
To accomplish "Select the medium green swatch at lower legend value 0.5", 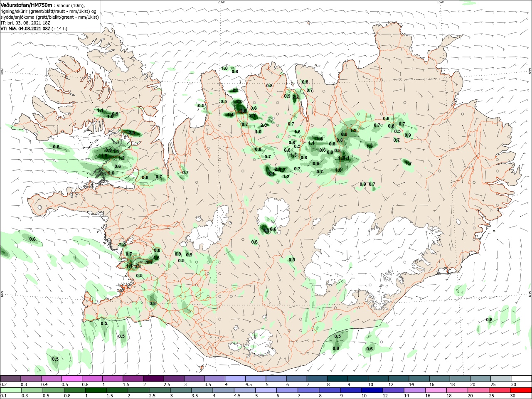I will click(x=54, y=390).
